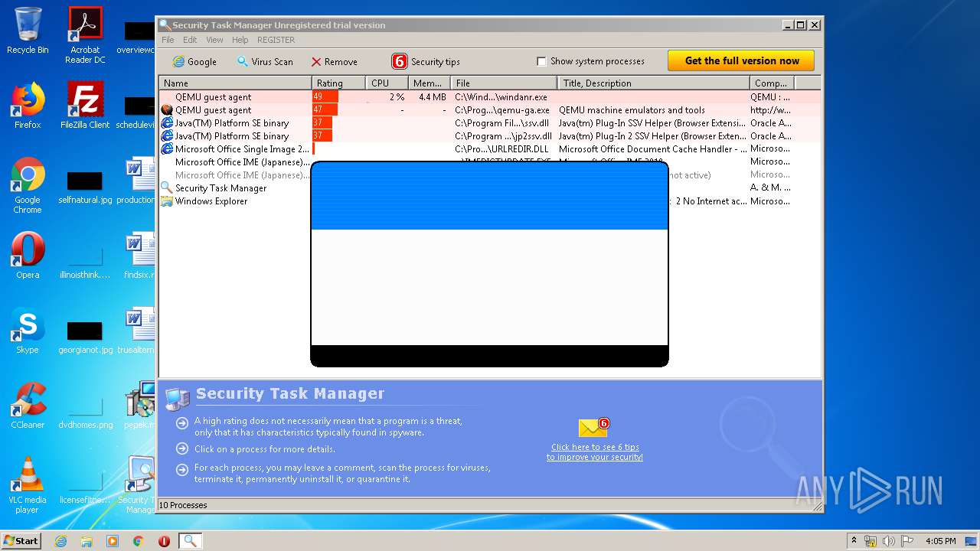The height and width of the screenshot is (551, 980).
Task: Click the Security Task Manager process magnifier icon
Action: point(167,188)
